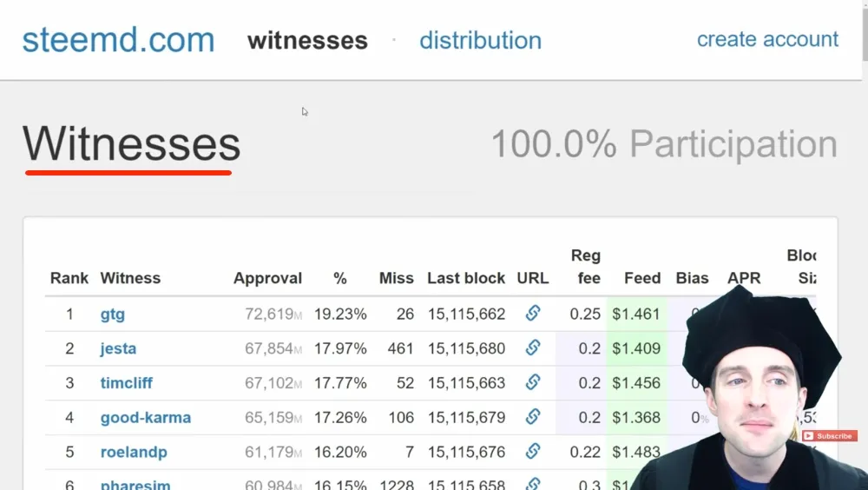Click the Rank column header
The height and width of the screenshot is (490, 868).
point(69,278)
